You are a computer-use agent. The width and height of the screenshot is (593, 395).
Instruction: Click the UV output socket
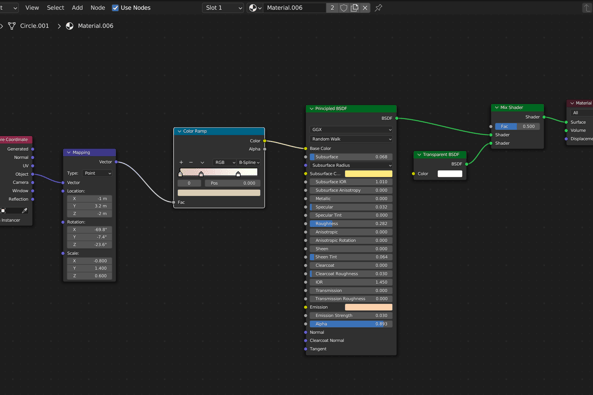[33, 166]
